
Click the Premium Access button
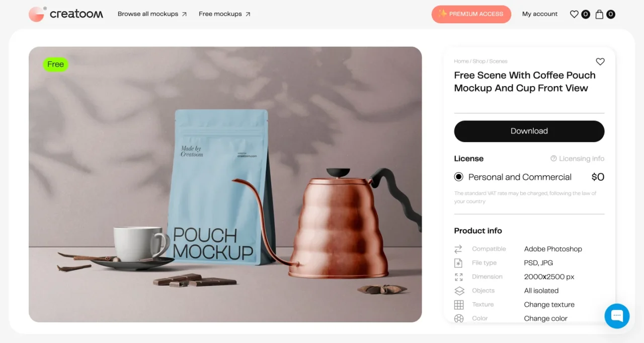click(471, 14)
